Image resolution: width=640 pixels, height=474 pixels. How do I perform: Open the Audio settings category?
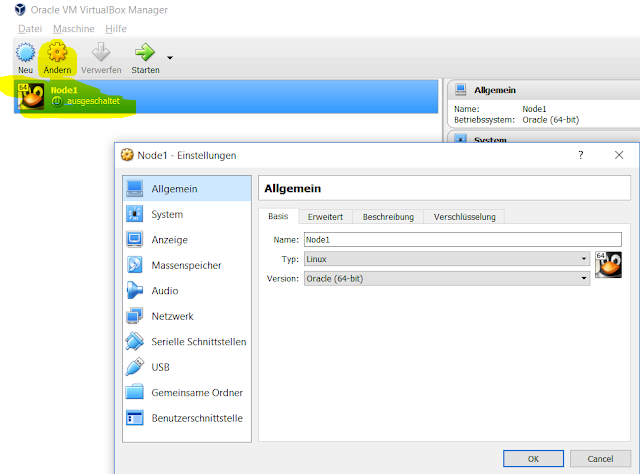[187, 290]
